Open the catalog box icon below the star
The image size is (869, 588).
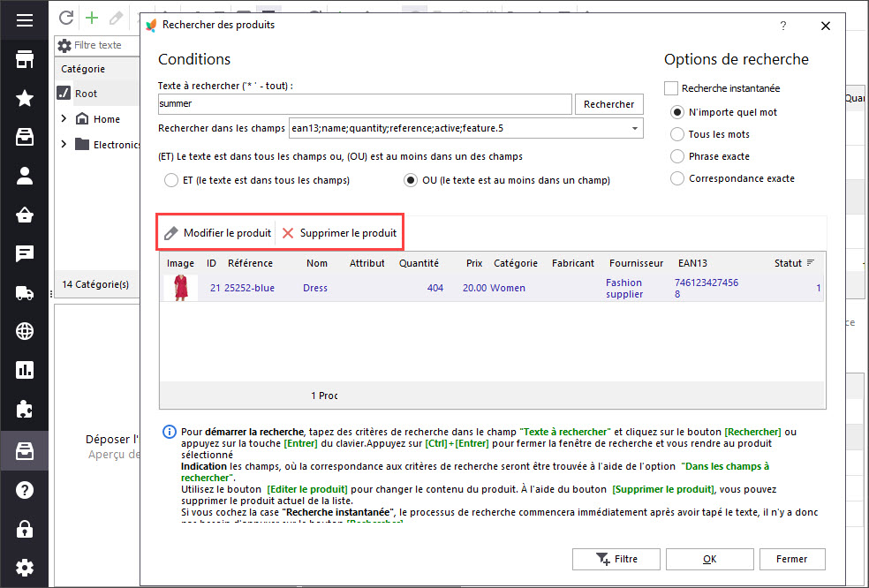click(25, 137)
